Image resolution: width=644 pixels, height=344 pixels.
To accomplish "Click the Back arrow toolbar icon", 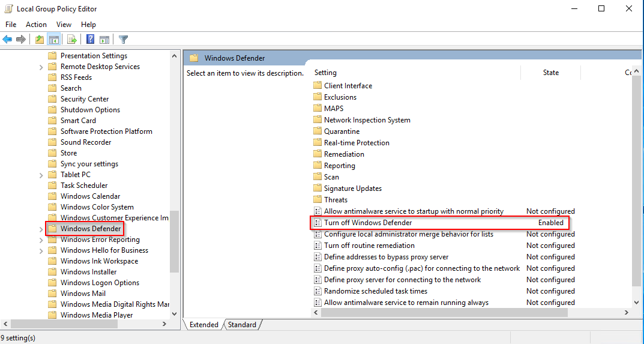I will (7, 40).
